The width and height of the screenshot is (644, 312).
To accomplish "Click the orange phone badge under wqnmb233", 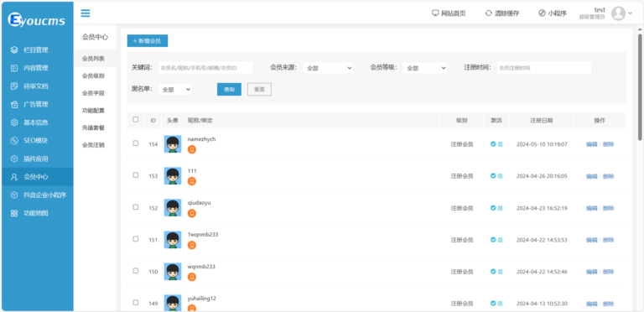I will 192,277.
